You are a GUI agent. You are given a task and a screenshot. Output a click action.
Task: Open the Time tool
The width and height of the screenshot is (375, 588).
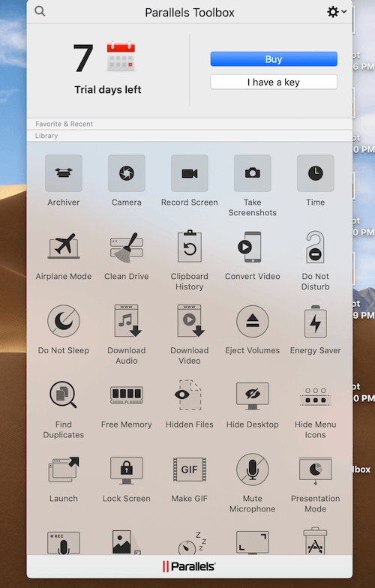315,173
